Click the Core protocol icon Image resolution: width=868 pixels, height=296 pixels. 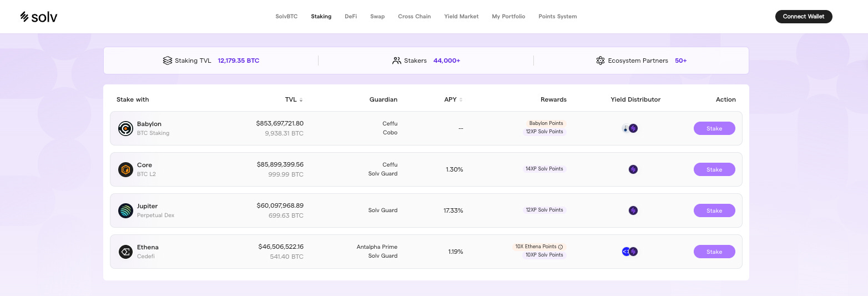[x=125, y=169]
